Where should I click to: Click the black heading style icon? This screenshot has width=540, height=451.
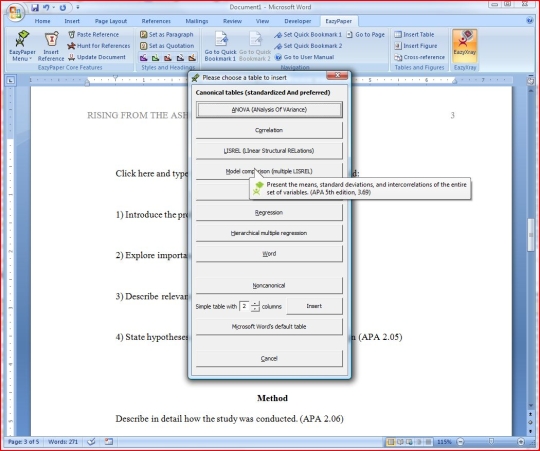click(180, 57)
